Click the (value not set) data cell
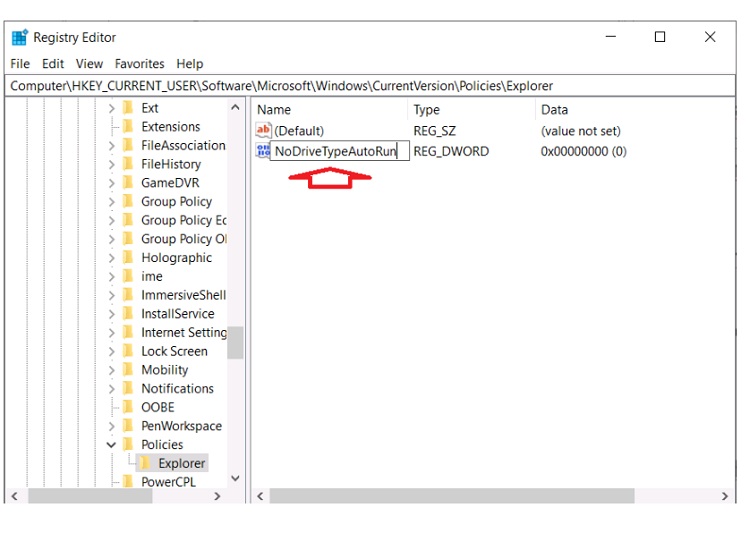This screenshot has height=533, width=750. tap(580, 131)
